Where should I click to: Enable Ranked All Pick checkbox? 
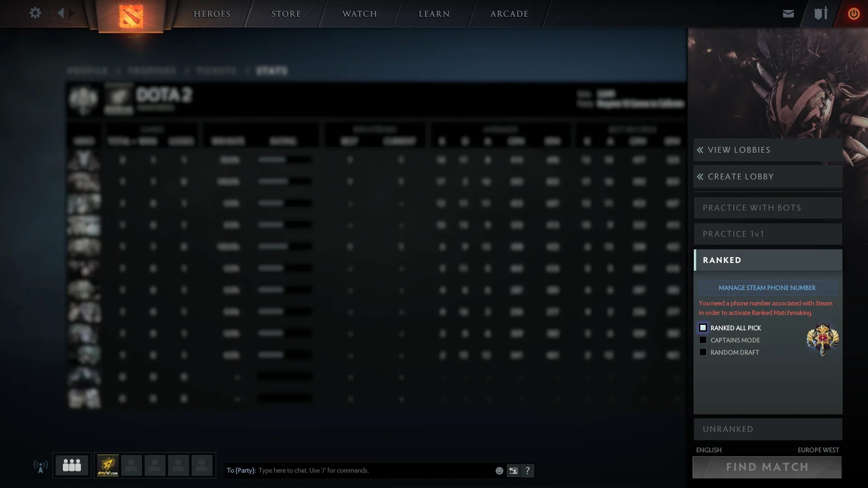pyautogui.click(x=703, y=328)
